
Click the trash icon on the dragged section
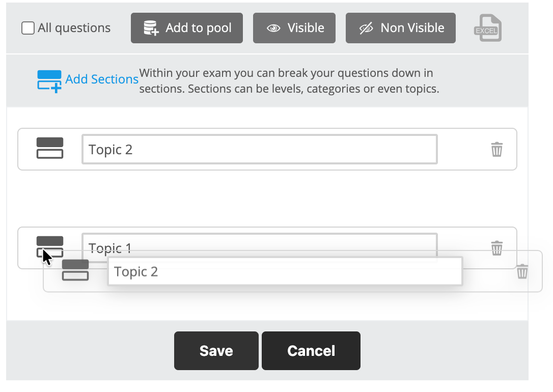coord(521,272)
